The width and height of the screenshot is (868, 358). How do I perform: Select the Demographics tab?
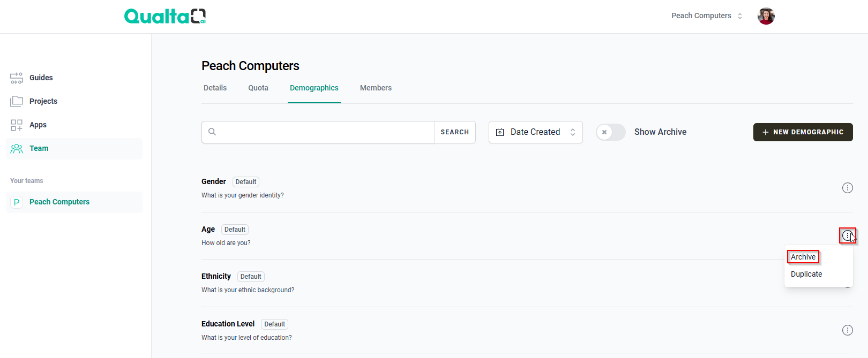click(x=314, y=88)
